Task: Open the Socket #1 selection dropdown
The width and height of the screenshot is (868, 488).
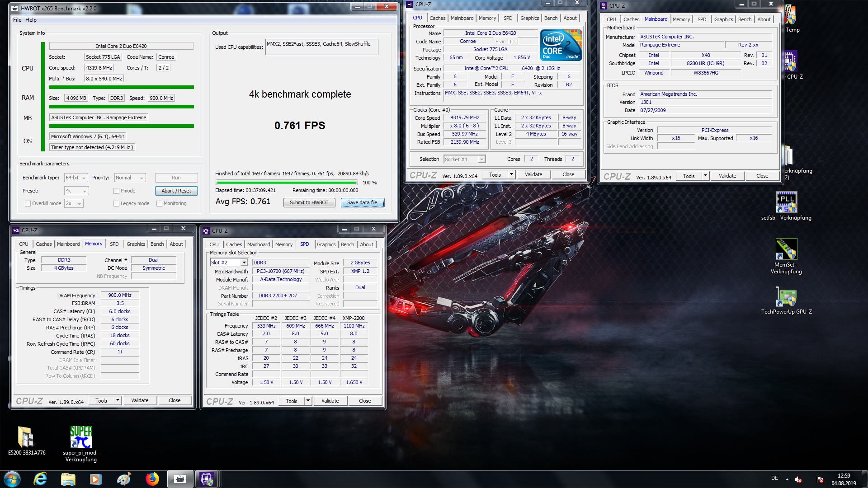Action: pos(464,160)
